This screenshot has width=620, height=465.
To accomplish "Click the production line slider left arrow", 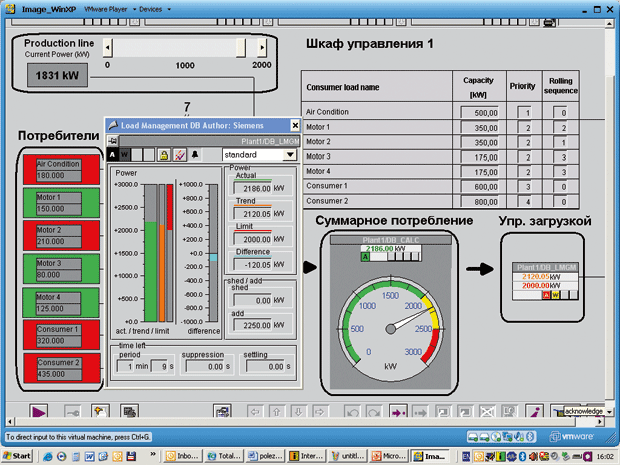I will [x=108, y=48].
